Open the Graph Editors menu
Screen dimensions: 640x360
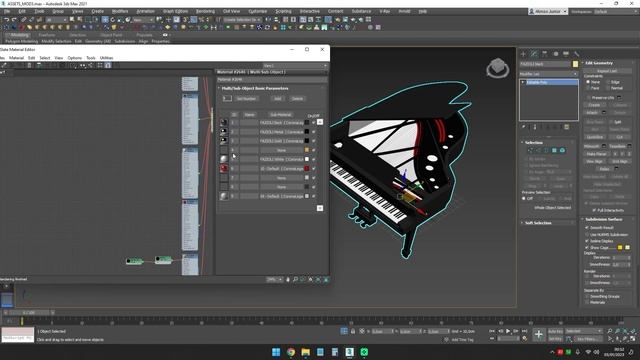point(175,11)
